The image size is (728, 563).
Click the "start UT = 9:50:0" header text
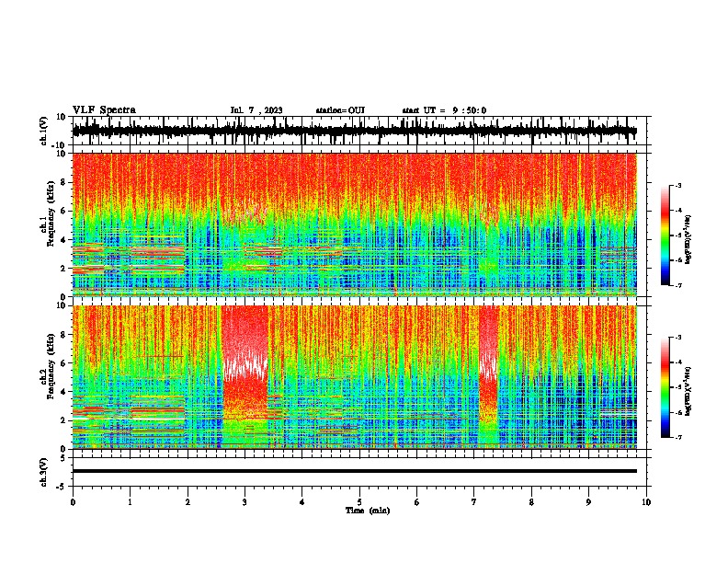[x=444, y=110]
